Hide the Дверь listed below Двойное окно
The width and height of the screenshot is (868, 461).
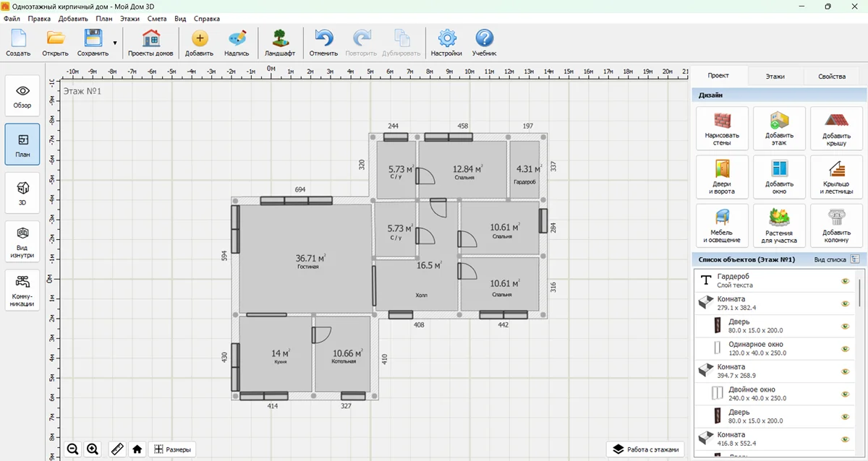click(x=845, y=416)
